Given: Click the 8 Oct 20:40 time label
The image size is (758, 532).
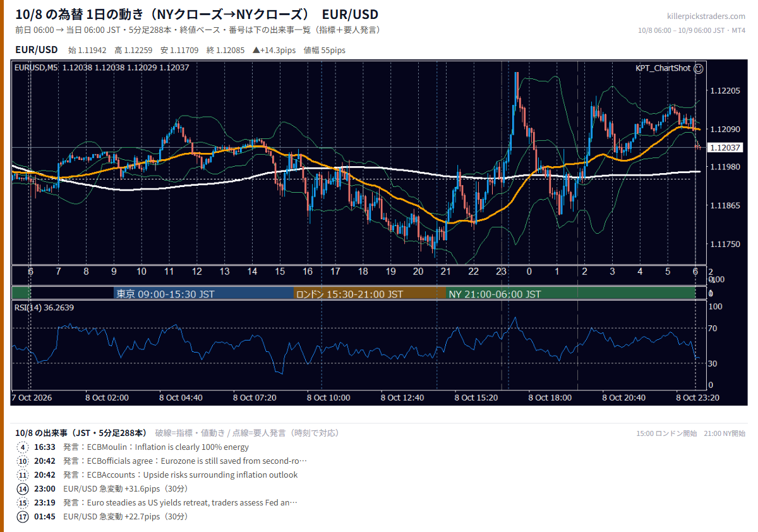Looking at the screenshot, I should click(x=623, y=397).
